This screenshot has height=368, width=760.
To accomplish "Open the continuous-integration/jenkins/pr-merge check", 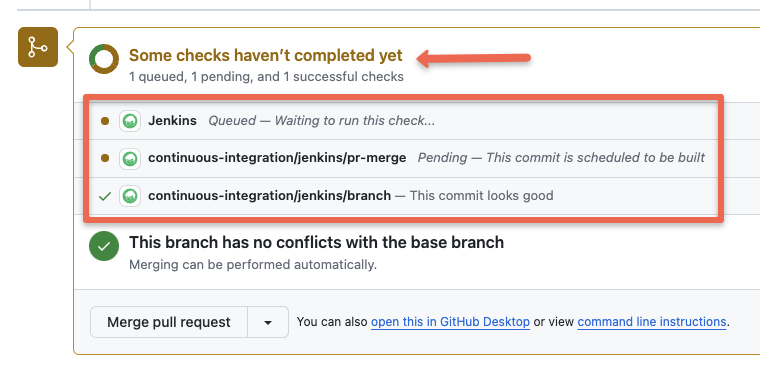I will coord(277,158).
